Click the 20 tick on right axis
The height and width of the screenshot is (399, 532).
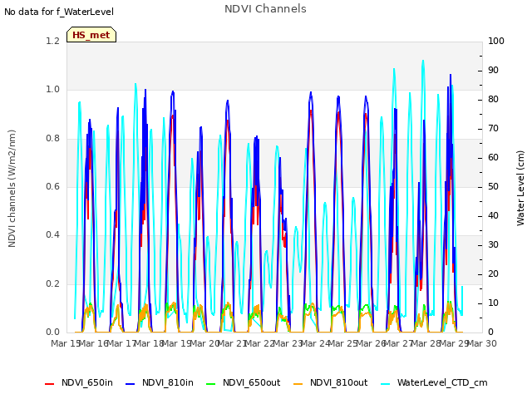pyautogui.click(x=493, y=273)
